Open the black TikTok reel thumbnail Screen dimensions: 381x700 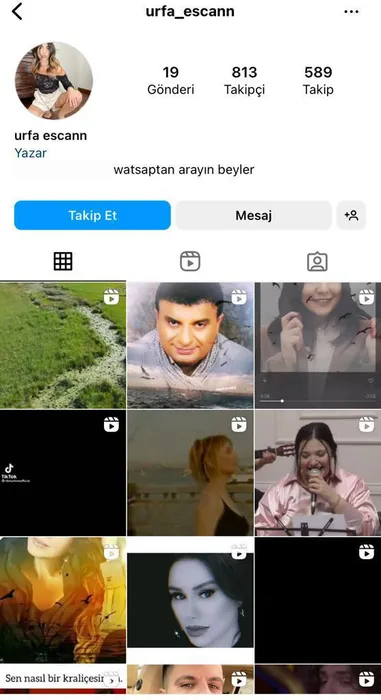click(63, 473)
